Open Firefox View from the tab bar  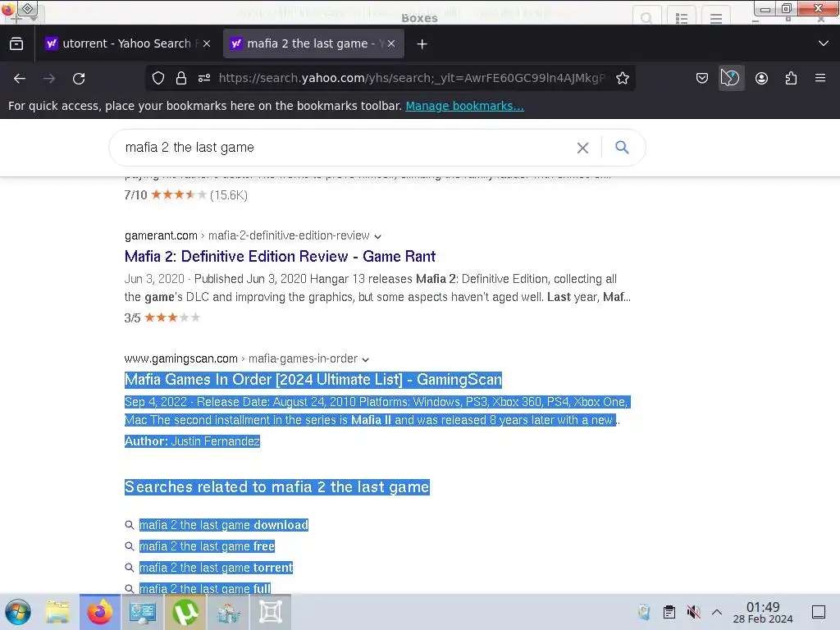16,43
